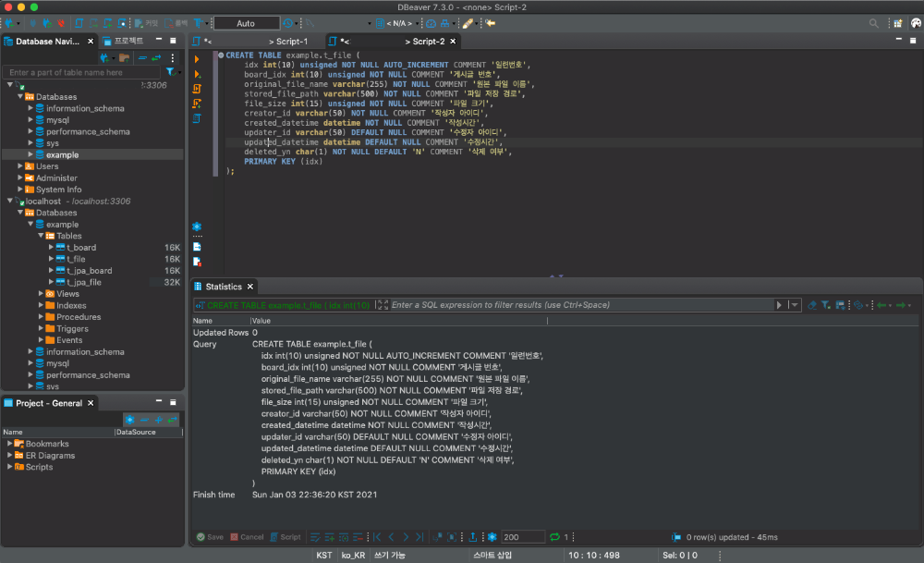Select the Script-2 editor tab
The width and height of the screenshot is (924, 563).
(393, 42)
